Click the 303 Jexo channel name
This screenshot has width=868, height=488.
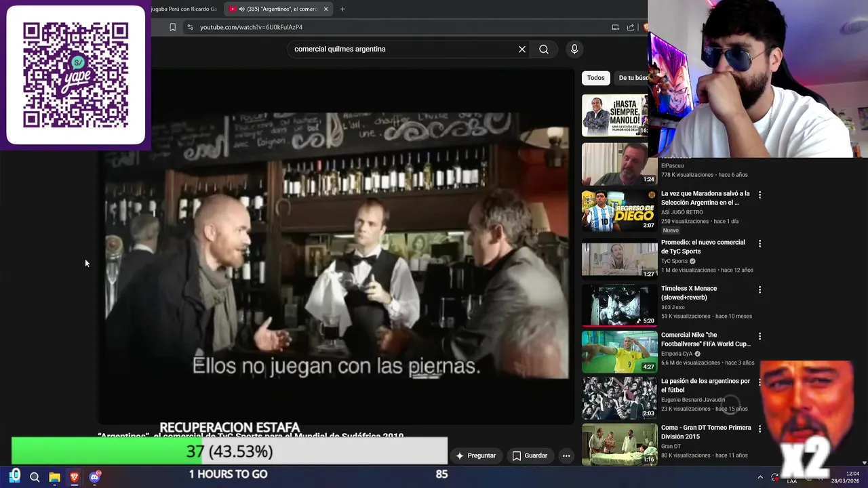pos(673,307)
